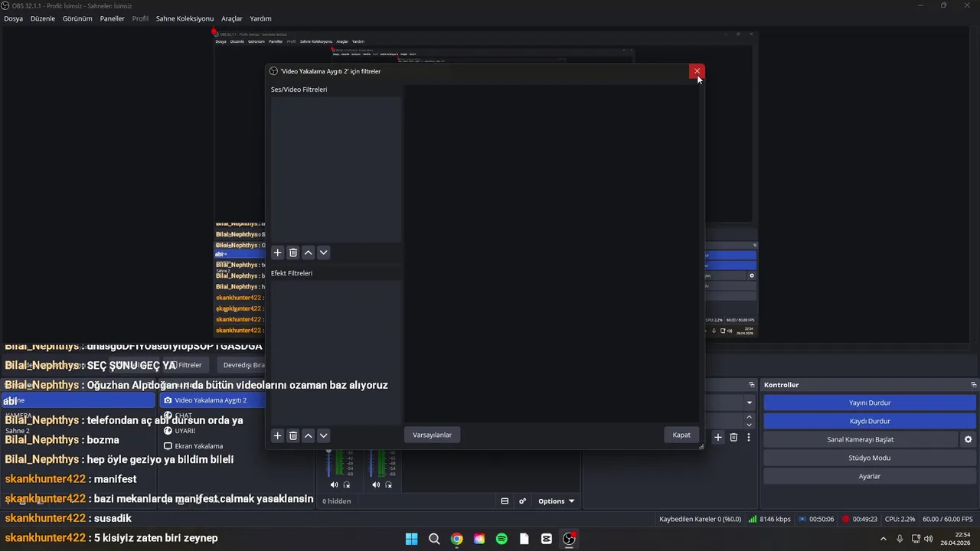
Task: Toggle Stüdyo Modu
Action: point(870,458)
